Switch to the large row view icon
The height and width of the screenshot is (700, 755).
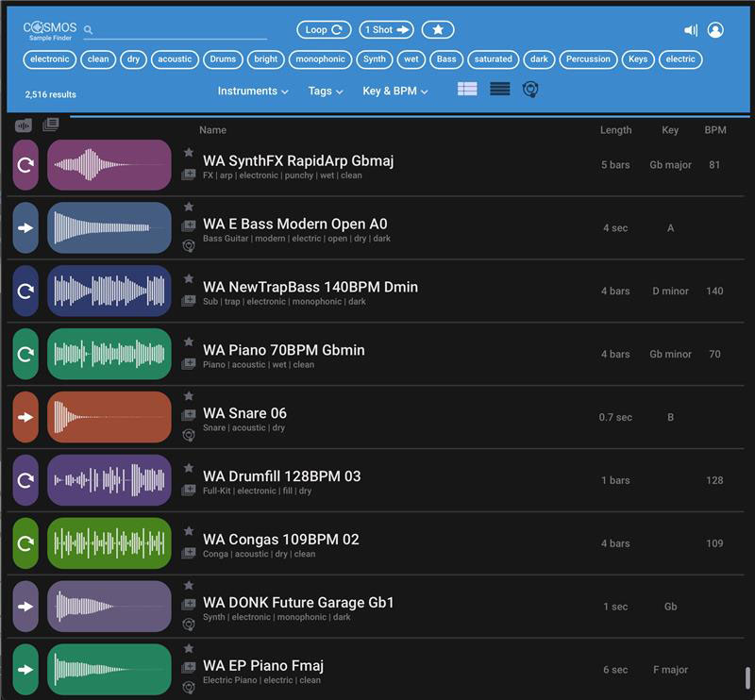(467, 90)
